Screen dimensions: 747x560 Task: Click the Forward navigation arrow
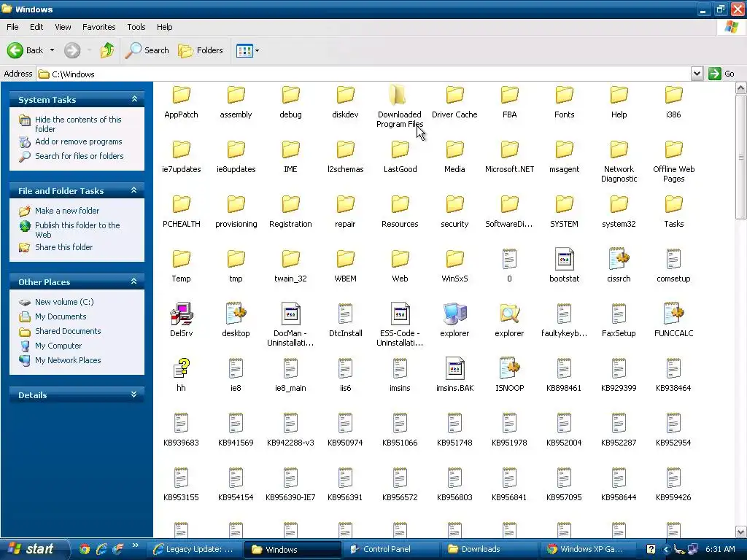pyautogui.click(x=72, y=50)
